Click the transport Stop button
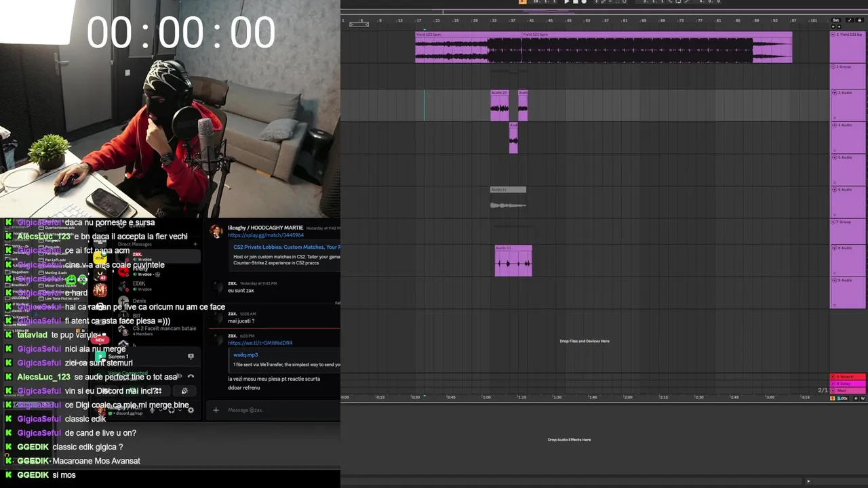This screenshot has height=488, width=868. tap(575, 2)
